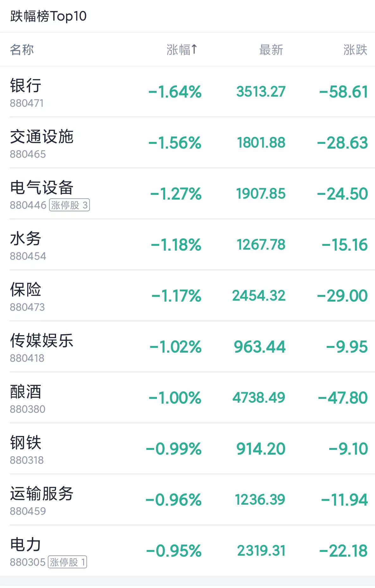The image size is (375, 588).
Task: Sort by 涨幅 column header arrow
Action: click(x=182, y=50)
